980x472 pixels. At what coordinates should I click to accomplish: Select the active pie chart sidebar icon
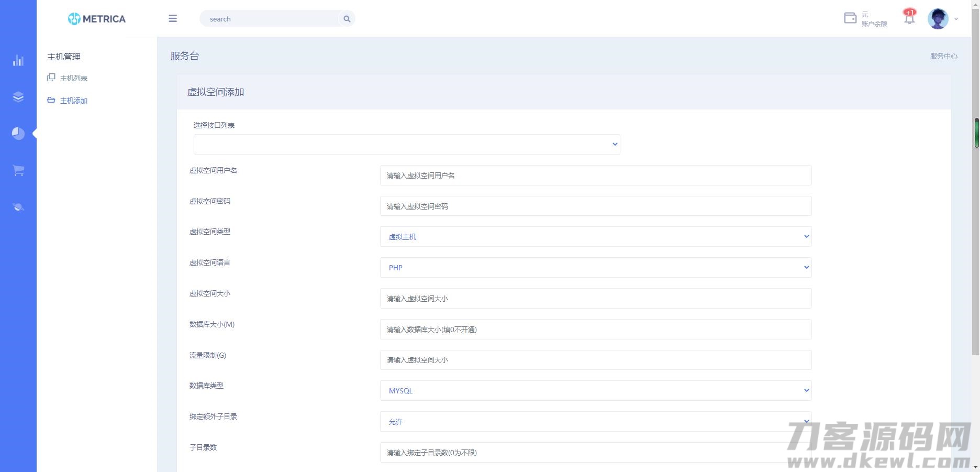point(18,133)
